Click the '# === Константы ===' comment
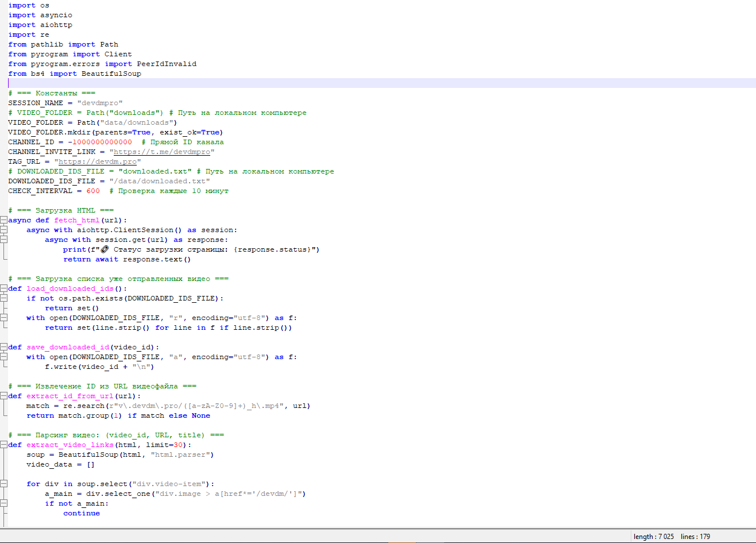 click(x=52, y=93)
